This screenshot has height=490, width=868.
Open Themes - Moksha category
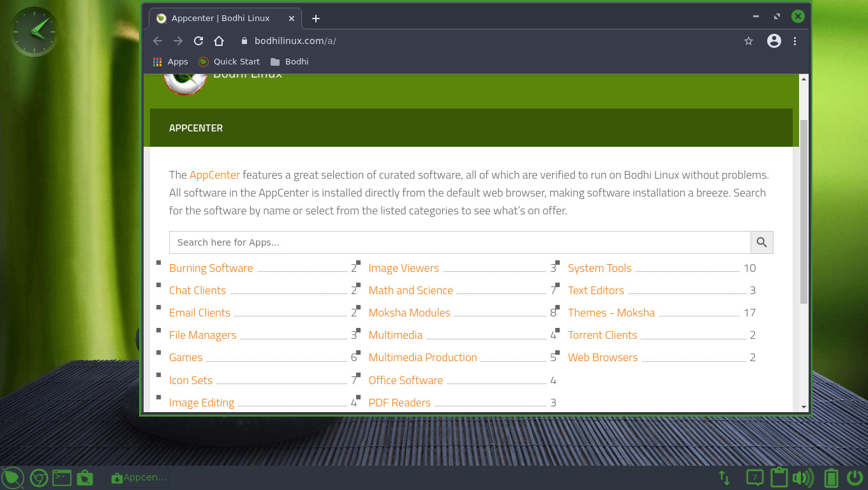[611, 313]
